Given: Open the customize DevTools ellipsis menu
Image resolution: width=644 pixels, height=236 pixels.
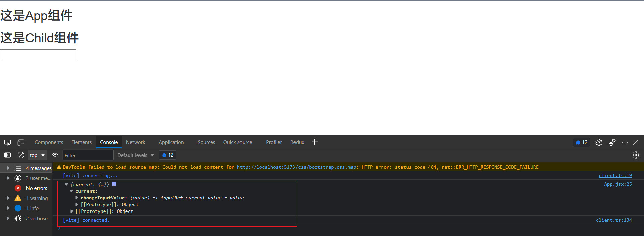Looking at the screenshot, I should 625,142.
